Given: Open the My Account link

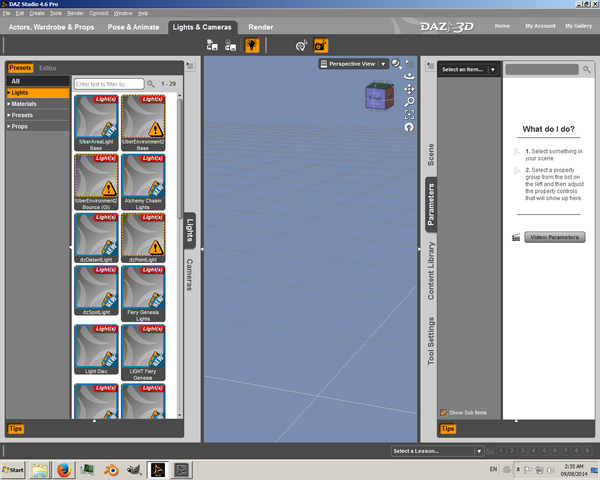Looking at the screenshot, I should click(x=540, y=26).
